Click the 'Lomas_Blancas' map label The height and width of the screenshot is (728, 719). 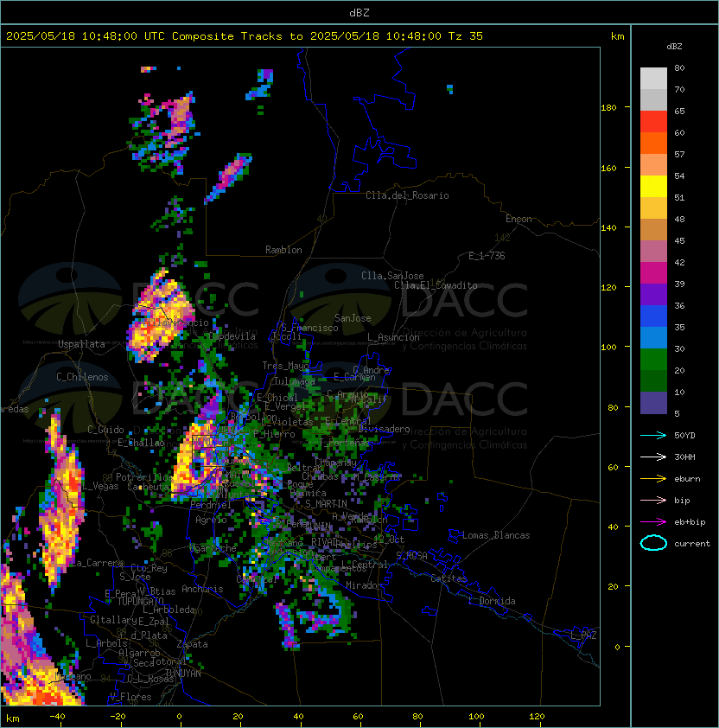[496, 535]
